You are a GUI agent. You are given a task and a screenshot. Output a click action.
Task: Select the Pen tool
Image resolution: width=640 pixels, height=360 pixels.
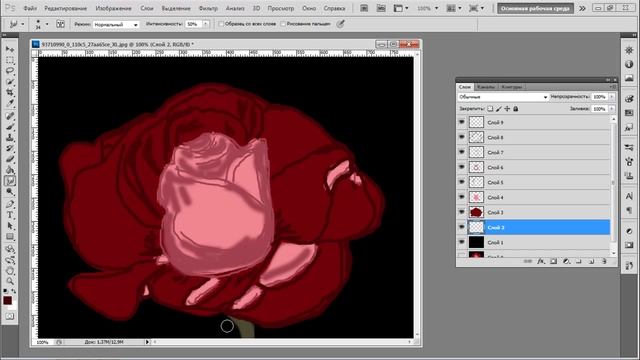10,204
